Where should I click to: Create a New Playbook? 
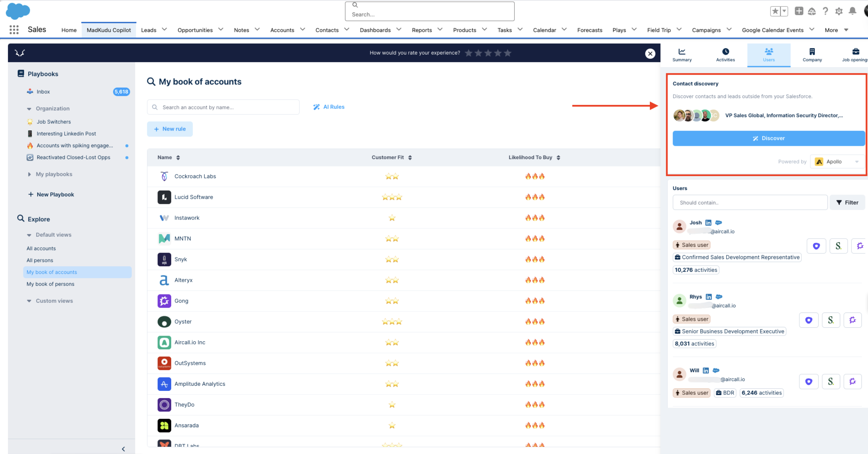click(x=51, y=195)
